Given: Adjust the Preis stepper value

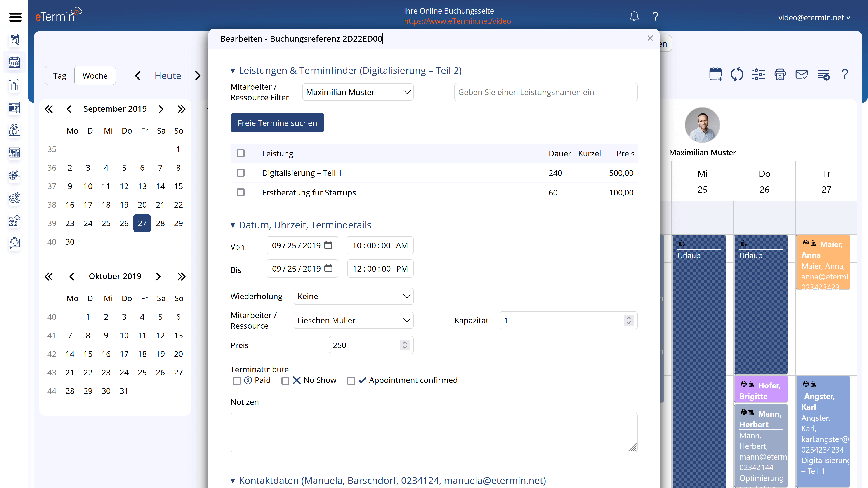Looking at the screenshot, I should [405, 344].
